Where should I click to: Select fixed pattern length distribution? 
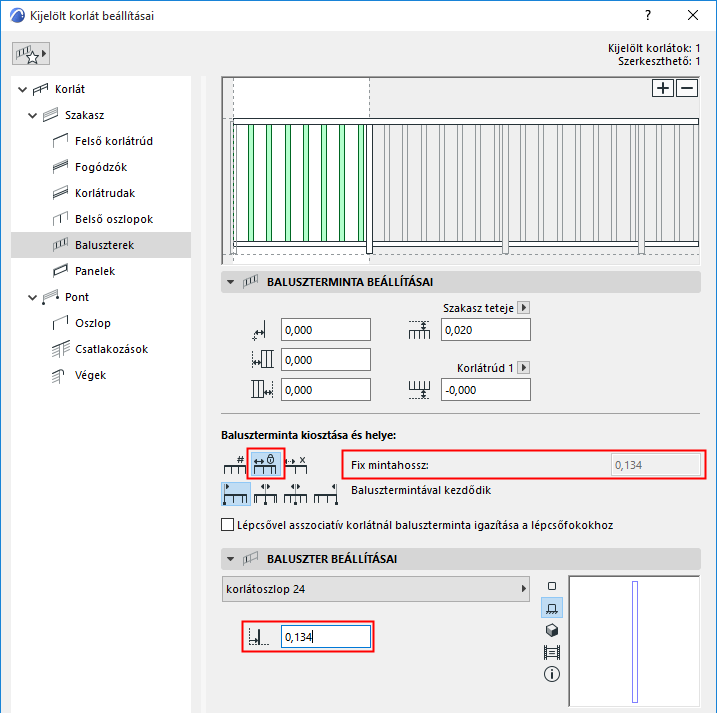coord(266,464)
